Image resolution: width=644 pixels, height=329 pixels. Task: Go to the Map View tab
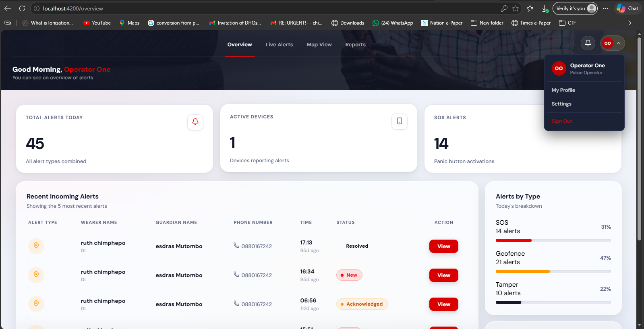319,45
